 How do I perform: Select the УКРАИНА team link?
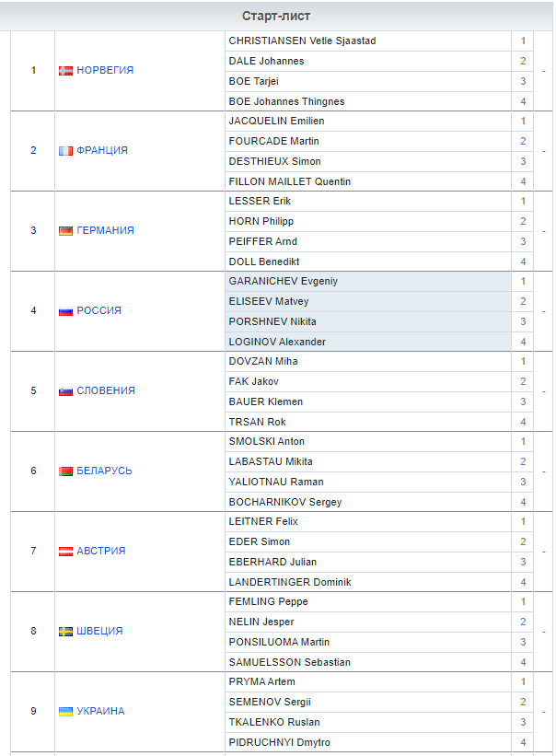(x=100, y=712)
